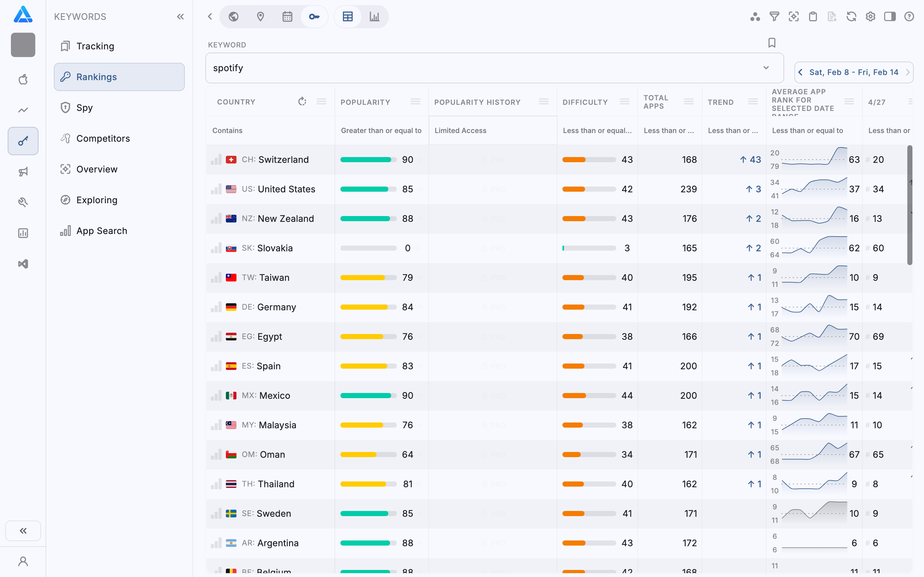Open the Popularity column menu

415,102
